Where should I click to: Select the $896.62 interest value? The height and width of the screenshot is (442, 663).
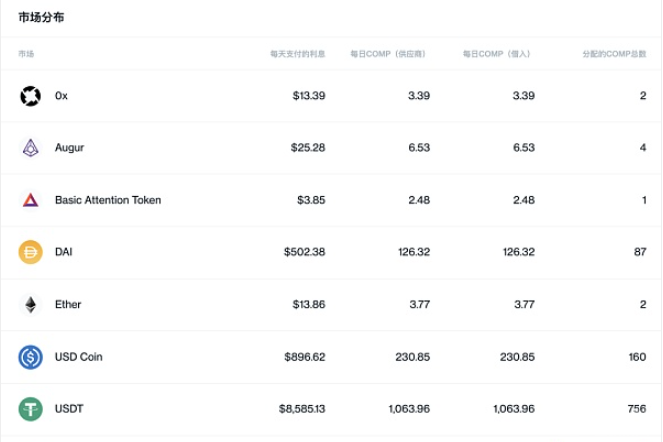pyautogui.click(x=304, y=357)
